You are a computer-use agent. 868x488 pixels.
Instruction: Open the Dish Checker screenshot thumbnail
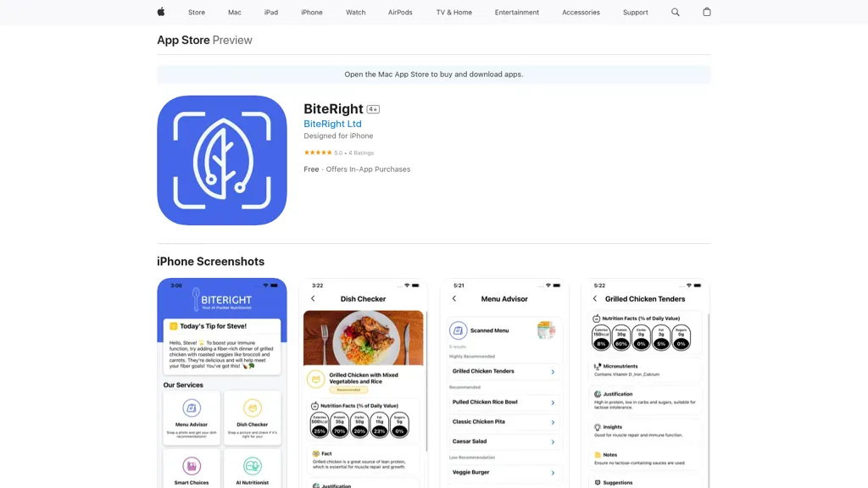pos(364,383)
